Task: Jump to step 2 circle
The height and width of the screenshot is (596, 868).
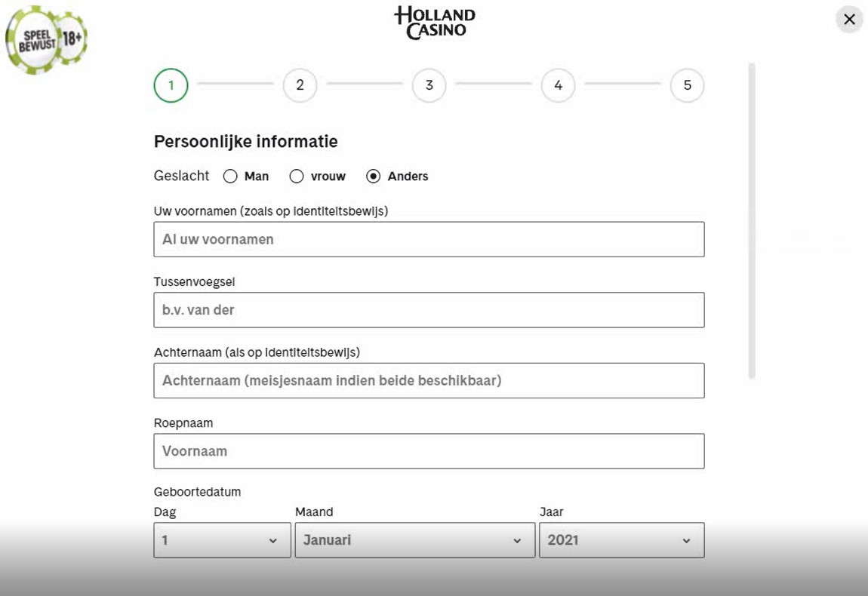Action: coord(300,85)
